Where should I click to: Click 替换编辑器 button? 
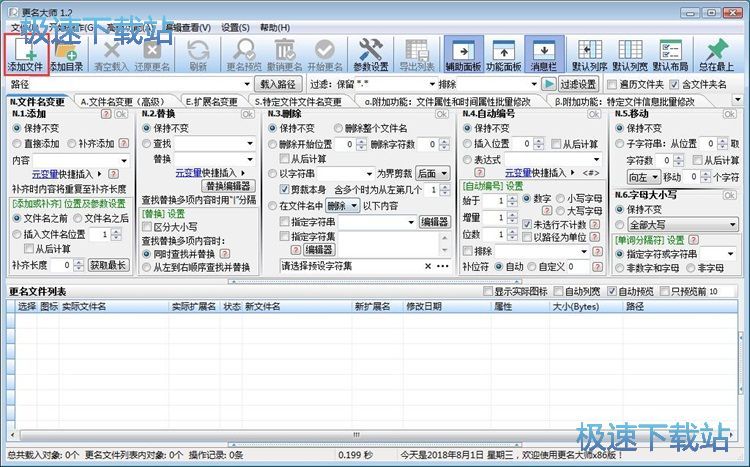228,186
